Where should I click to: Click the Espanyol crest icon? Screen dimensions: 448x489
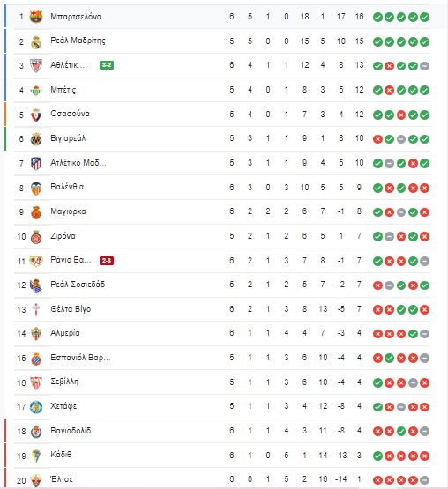point(36,359)
